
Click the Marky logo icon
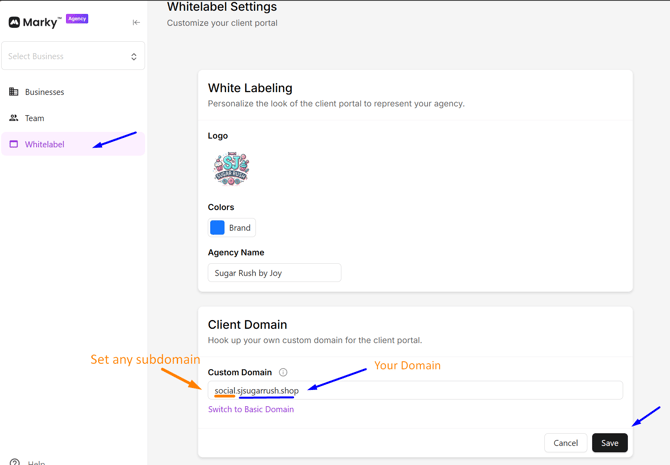coord(14,22)
